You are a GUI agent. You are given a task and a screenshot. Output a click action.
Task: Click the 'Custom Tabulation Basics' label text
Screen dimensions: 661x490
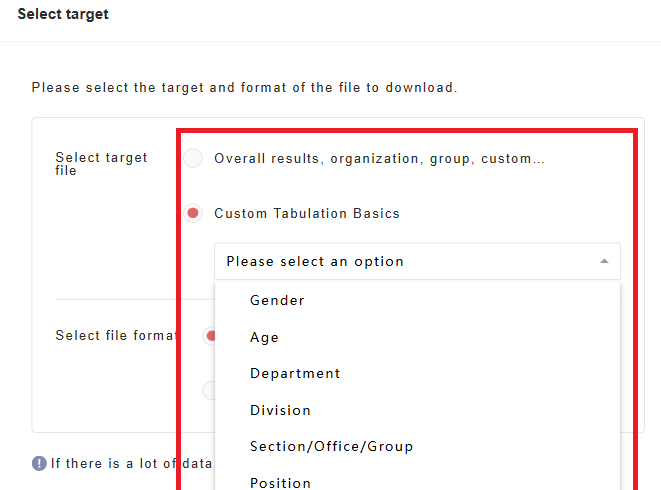[306, 213]
